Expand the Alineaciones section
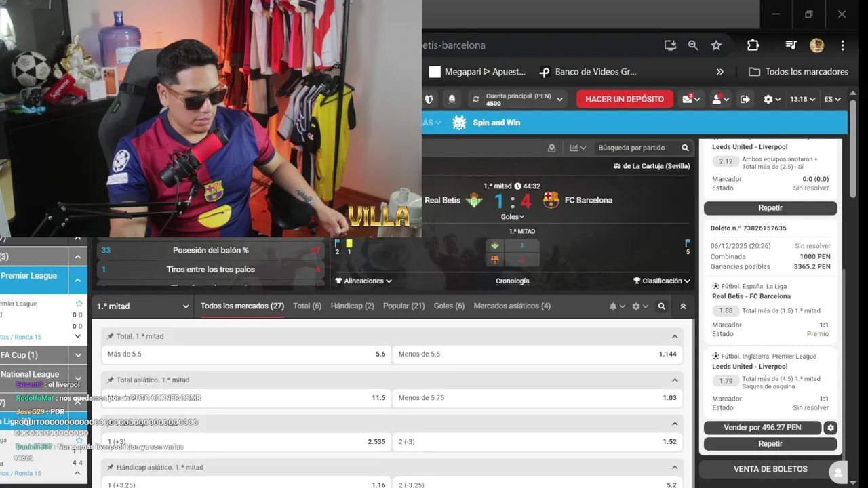 363,281
